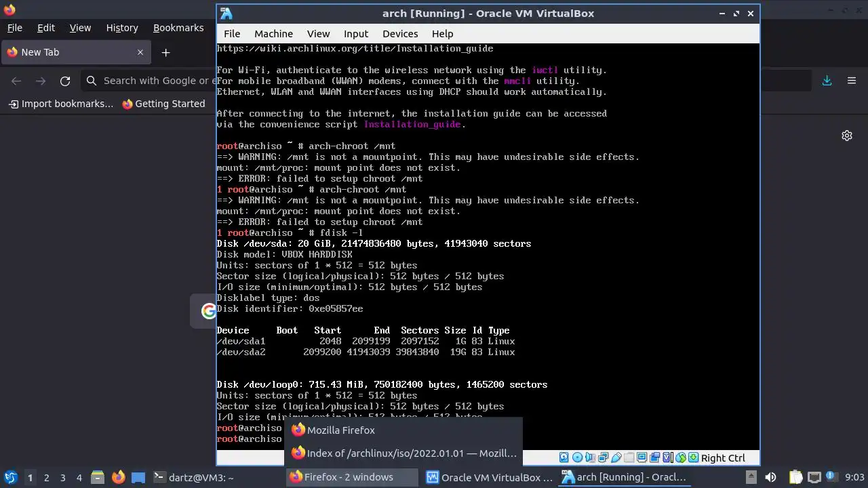Screen dimensions: 868x488
Task: Switch to workspace 4
Action: (79, 477)
